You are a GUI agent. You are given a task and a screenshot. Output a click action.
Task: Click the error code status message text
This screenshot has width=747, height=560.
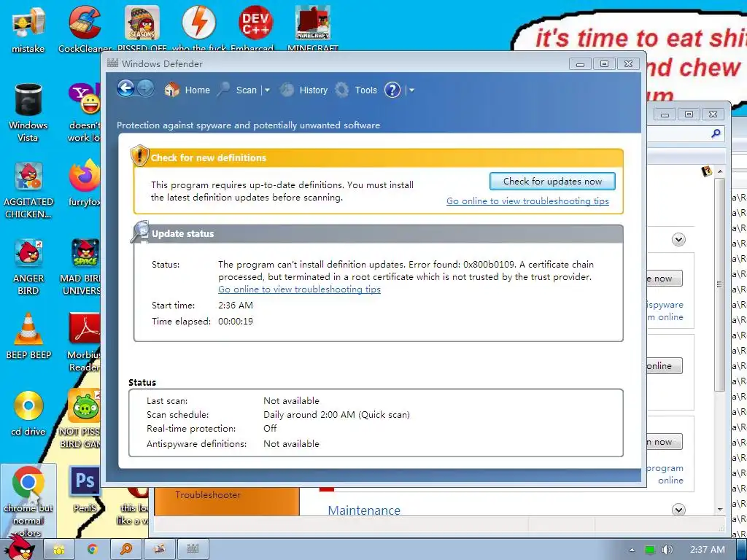pyautogui.click(x=406, y=271)
